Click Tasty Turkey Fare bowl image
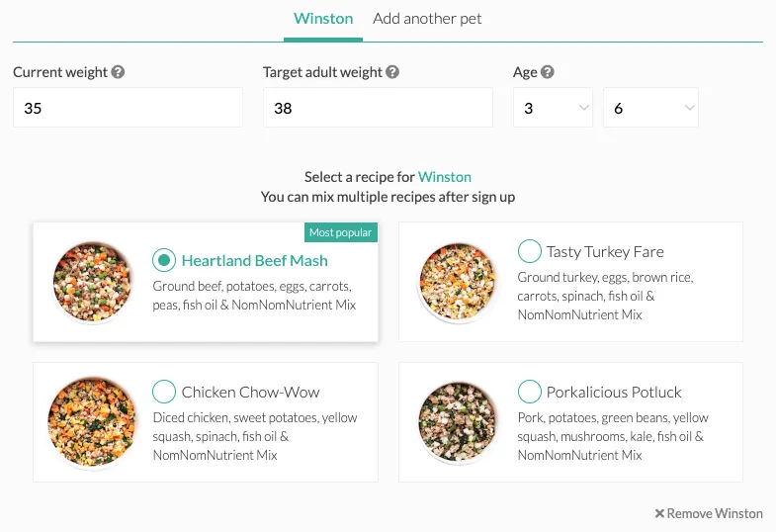The width and height of the screenshot is (776, 532). coord(457,281)
